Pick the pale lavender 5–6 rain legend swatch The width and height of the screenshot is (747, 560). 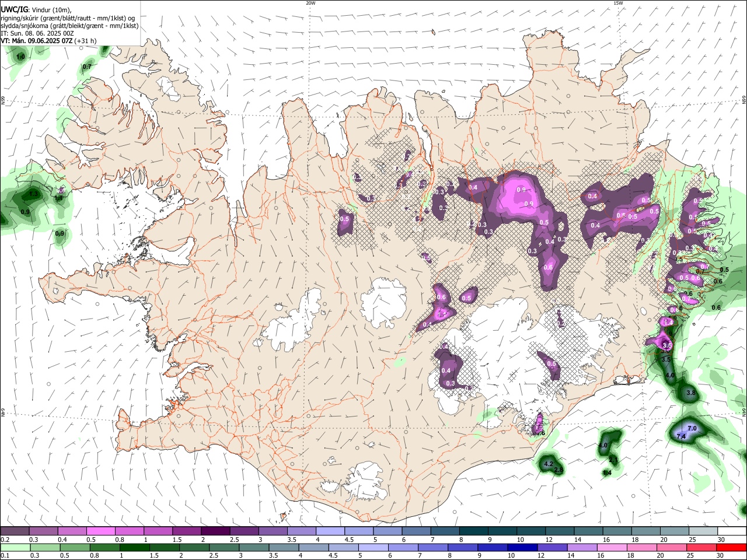coord(372,547)
